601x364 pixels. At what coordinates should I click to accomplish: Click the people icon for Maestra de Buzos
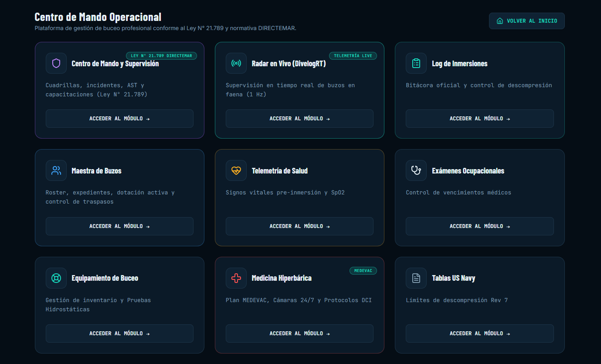coord(56,170)
